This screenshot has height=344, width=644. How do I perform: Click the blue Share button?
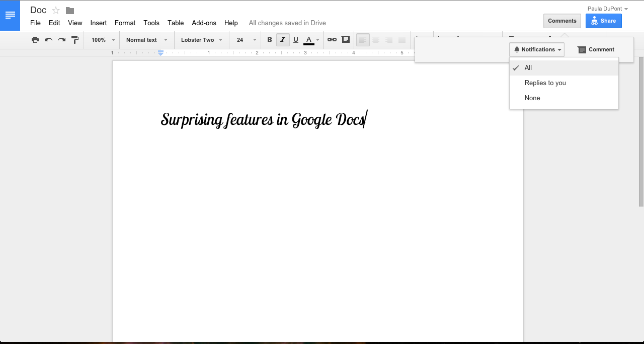(604, 21)
